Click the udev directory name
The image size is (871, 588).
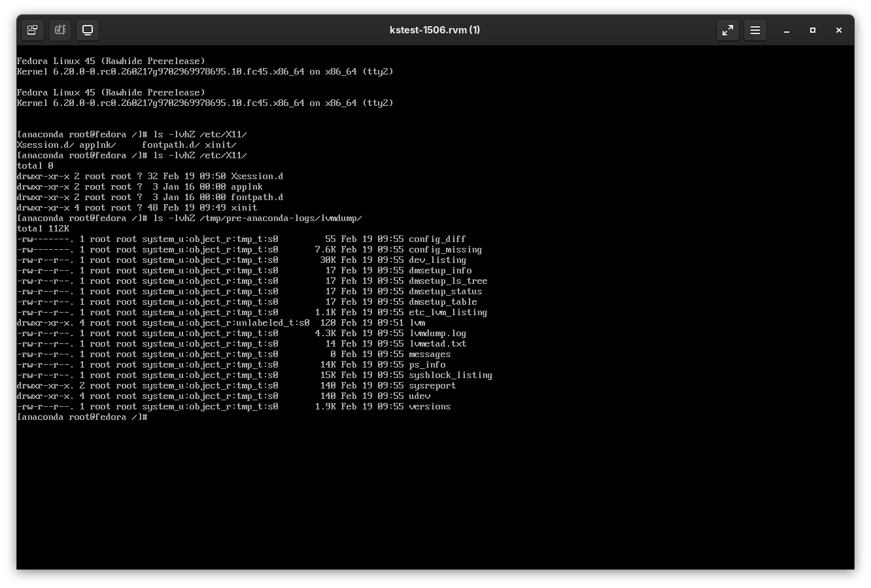pos(419,396)
